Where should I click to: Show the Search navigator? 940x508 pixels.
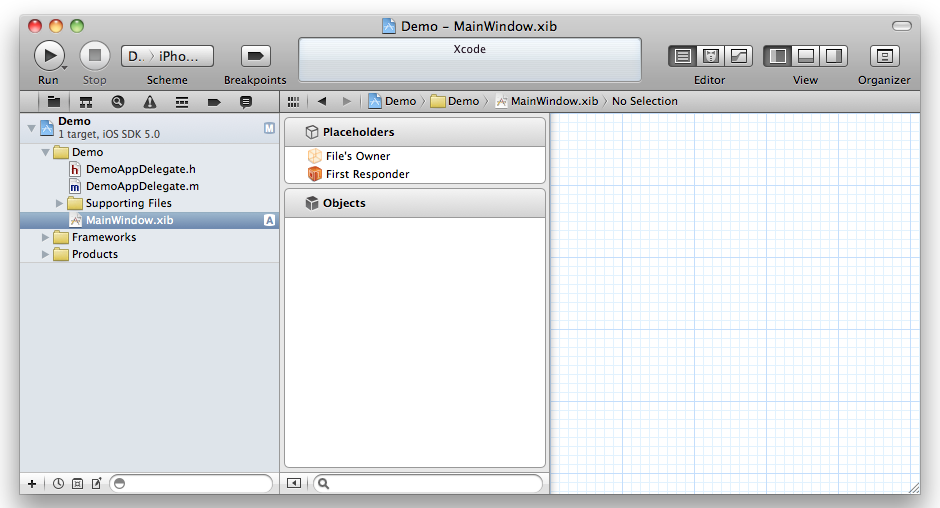(118, 101)
